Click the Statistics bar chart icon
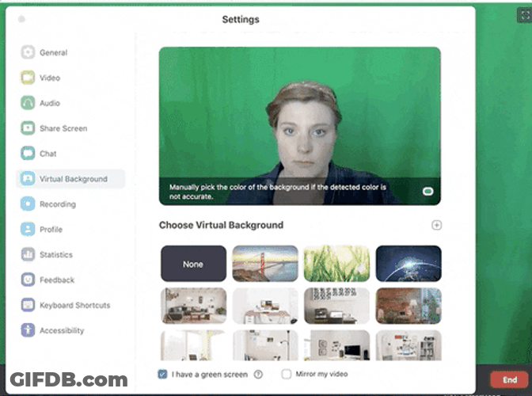532x396 pixels. click(x=28, y=254)
